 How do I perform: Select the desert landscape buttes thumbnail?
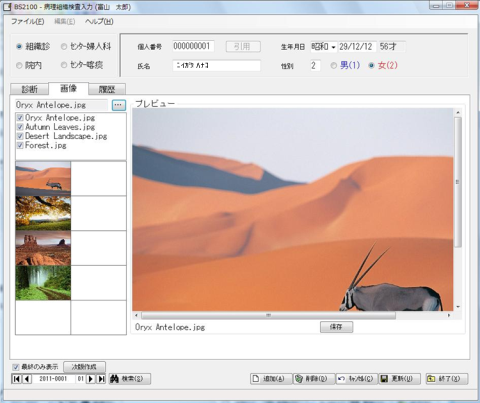pyautogui.click(x=43, y=248)
